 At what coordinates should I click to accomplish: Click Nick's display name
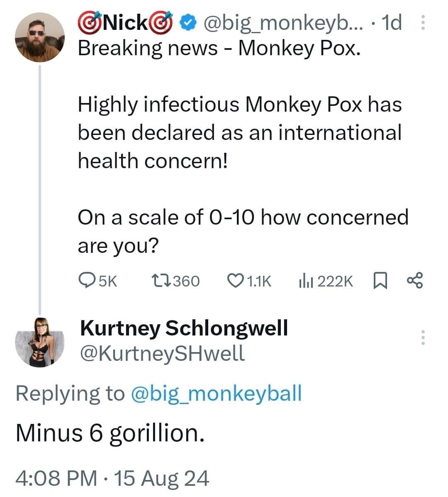[x=126, y=22]
